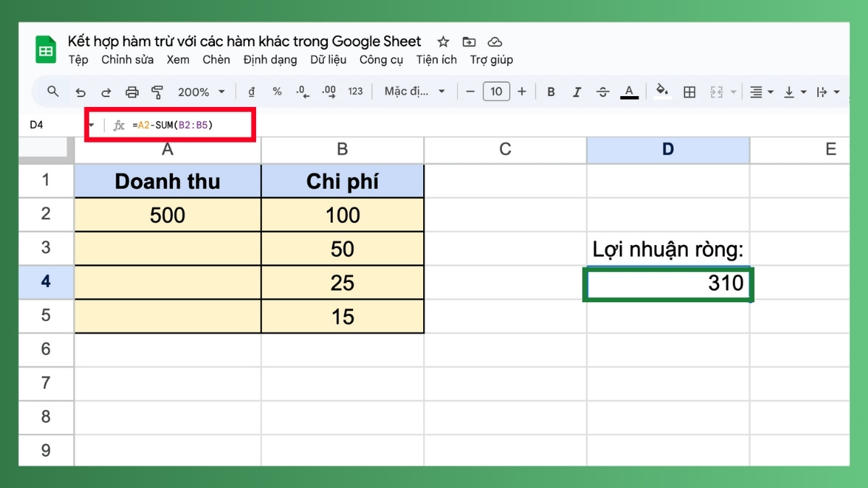Select the Paint format tool
This screenshot has height=488, width=868.
[x=156, y=92]
